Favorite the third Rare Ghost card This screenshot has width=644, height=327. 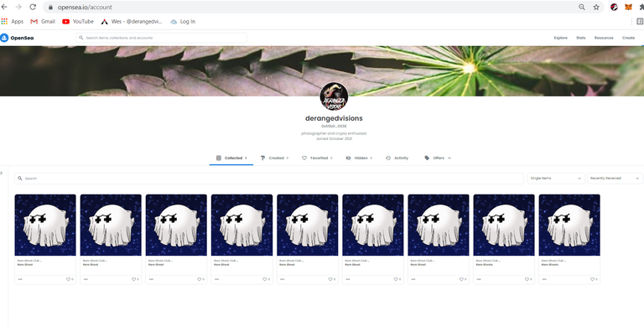tap(200, 279)
